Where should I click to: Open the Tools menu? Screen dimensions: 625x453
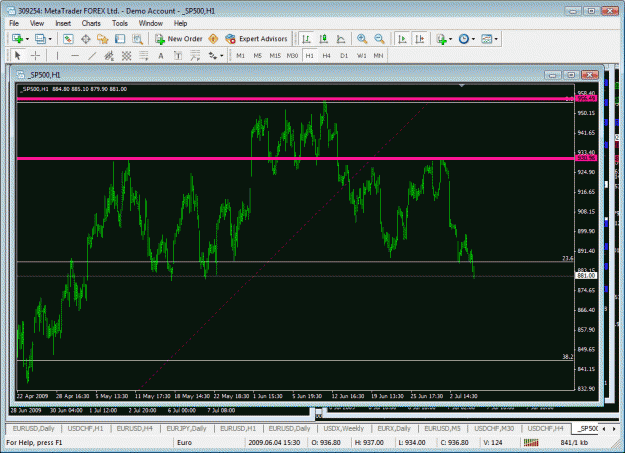pyautogui.click(x=120, y=23)
